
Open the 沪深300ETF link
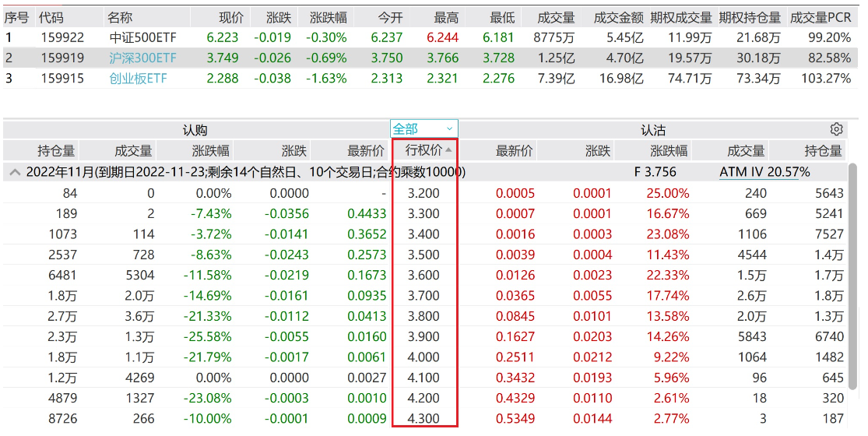pyautogui.click(x=143, y=58)
